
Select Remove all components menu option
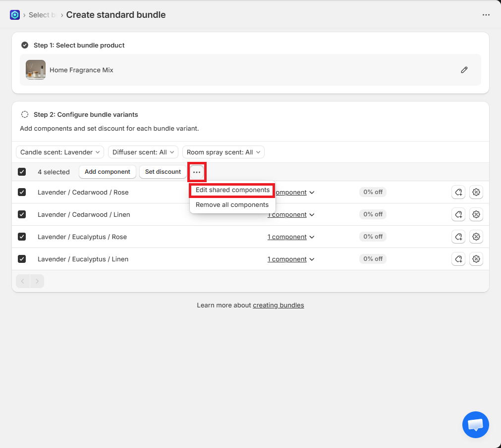[232, 205]
